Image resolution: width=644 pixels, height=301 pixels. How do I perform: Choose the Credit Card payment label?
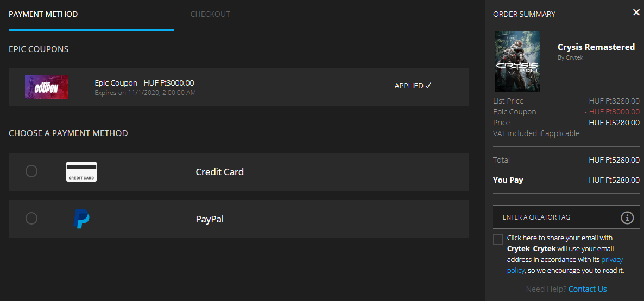220,172
